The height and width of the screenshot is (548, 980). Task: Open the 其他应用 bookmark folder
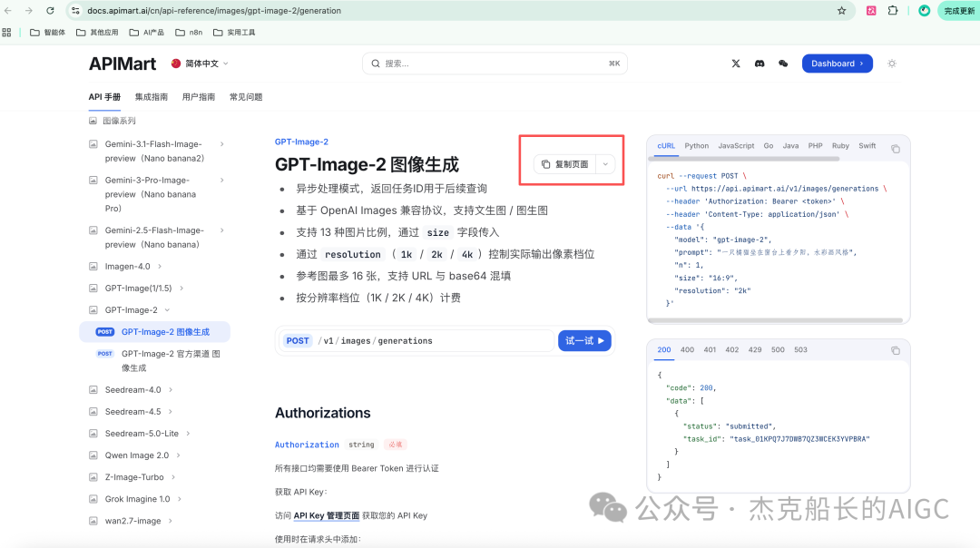coord(97,33)
